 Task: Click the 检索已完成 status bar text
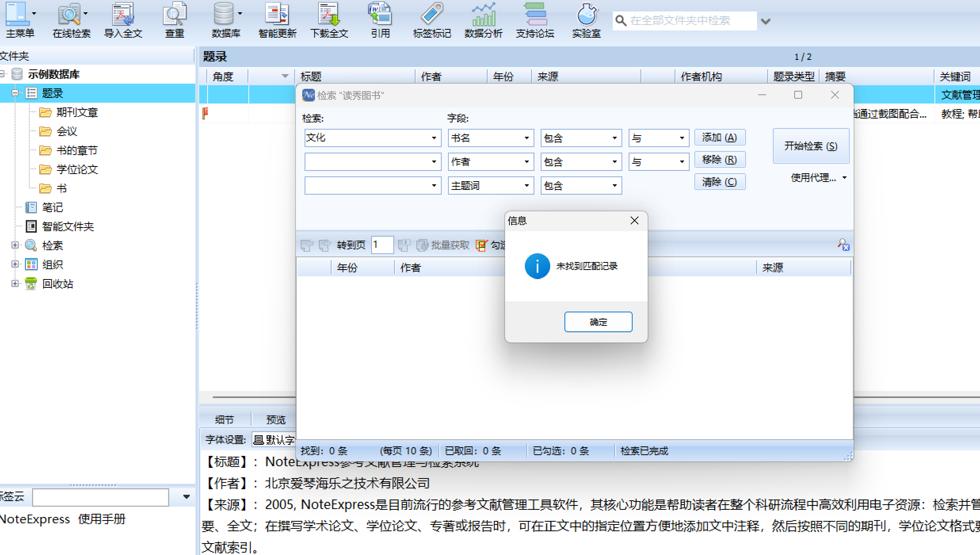(x=644, y=451)
